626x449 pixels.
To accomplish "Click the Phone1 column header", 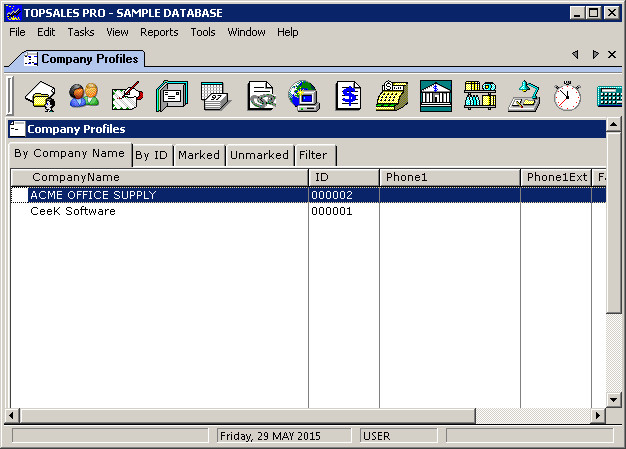I will [450, 177].
